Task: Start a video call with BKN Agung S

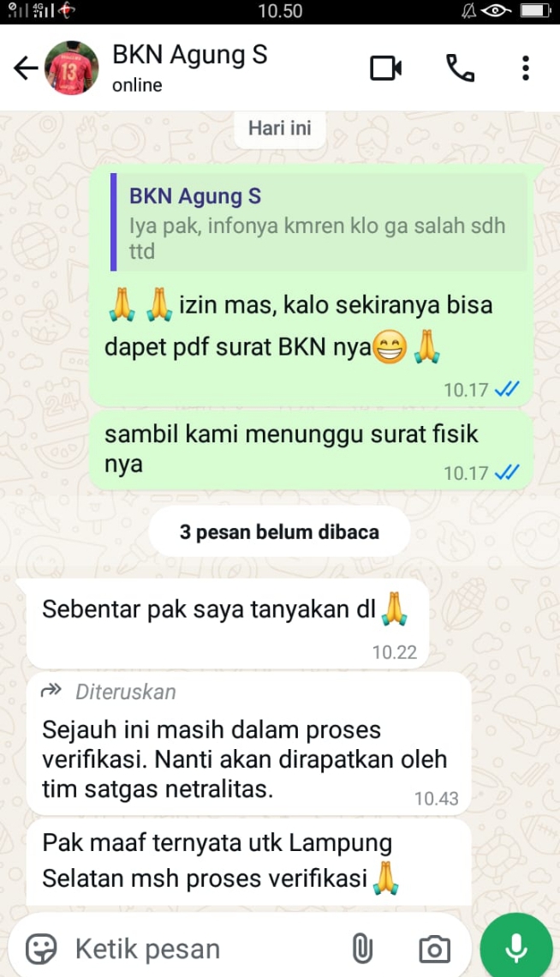Action: [386, 68]
